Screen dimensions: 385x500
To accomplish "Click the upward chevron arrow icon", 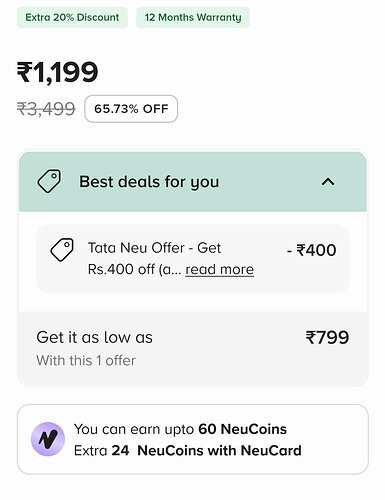I will click(328, 182).
